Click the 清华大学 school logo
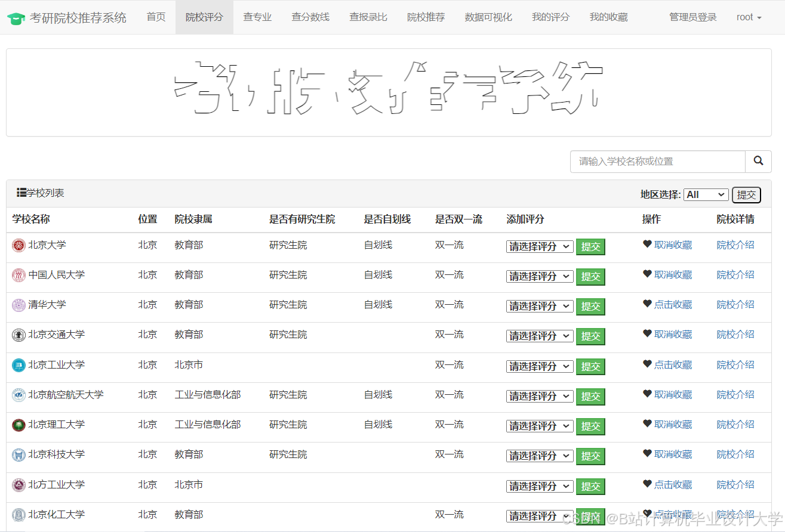 [x=19, y=305]
